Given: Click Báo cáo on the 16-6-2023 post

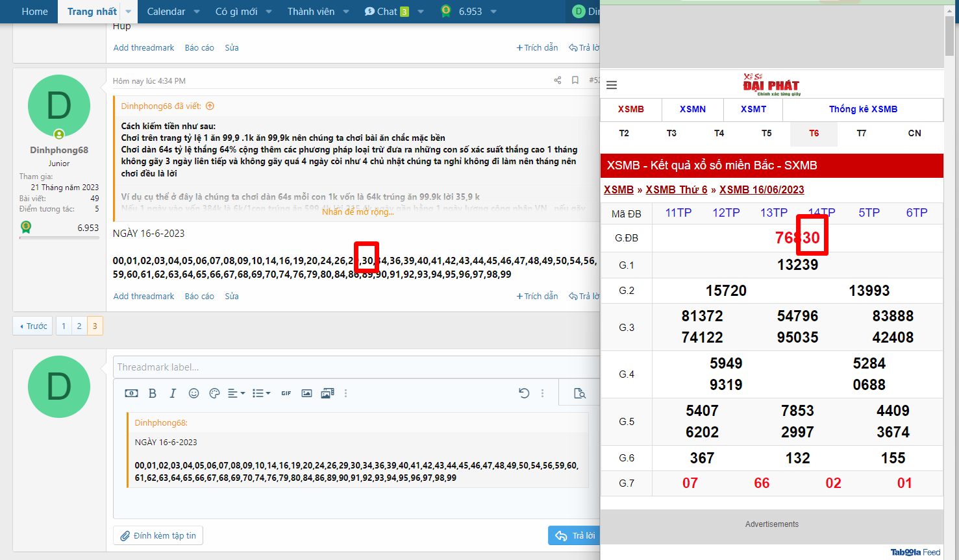Looking at the screenshot, I should point(199,296).
